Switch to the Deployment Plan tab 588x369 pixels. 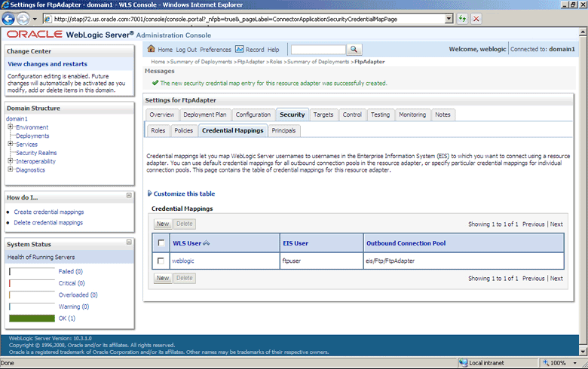[x=204, y=114]
